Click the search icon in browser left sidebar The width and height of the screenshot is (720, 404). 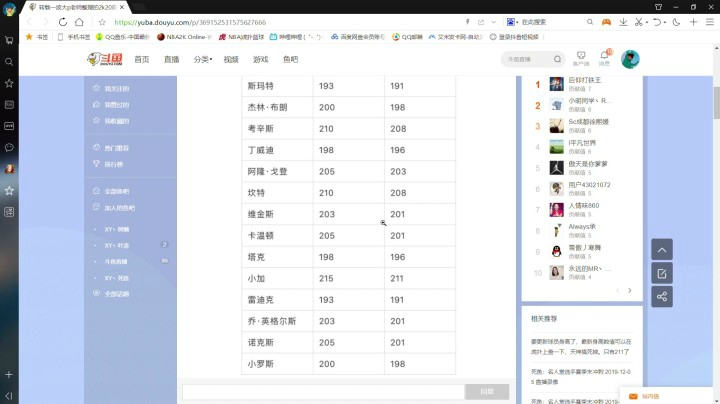[x=9, y=62]
